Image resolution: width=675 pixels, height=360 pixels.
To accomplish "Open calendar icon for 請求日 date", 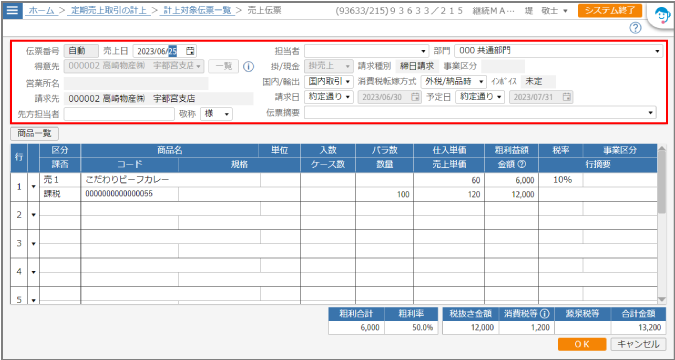I will point(415,97).
